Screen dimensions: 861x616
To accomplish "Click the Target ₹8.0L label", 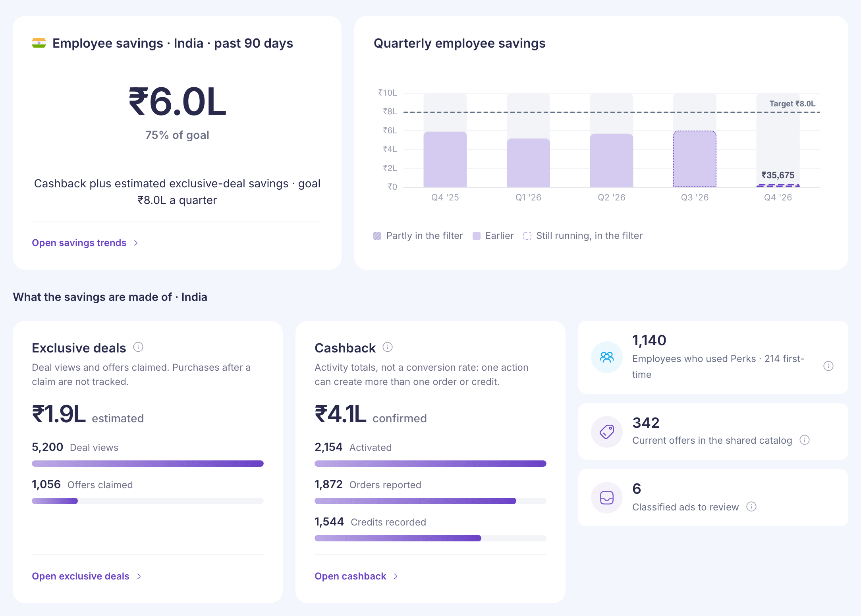I will coord(792,104).
